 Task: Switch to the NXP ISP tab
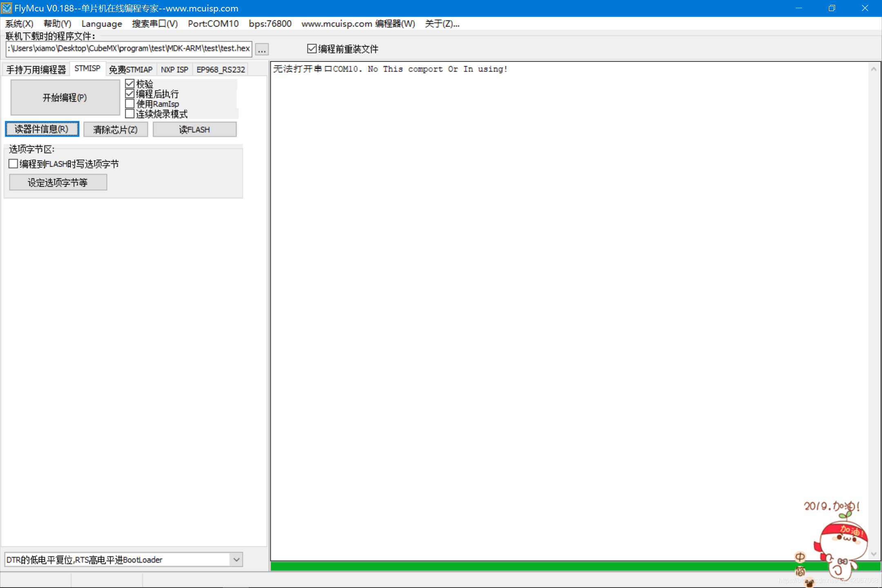(x=174, y=69)
